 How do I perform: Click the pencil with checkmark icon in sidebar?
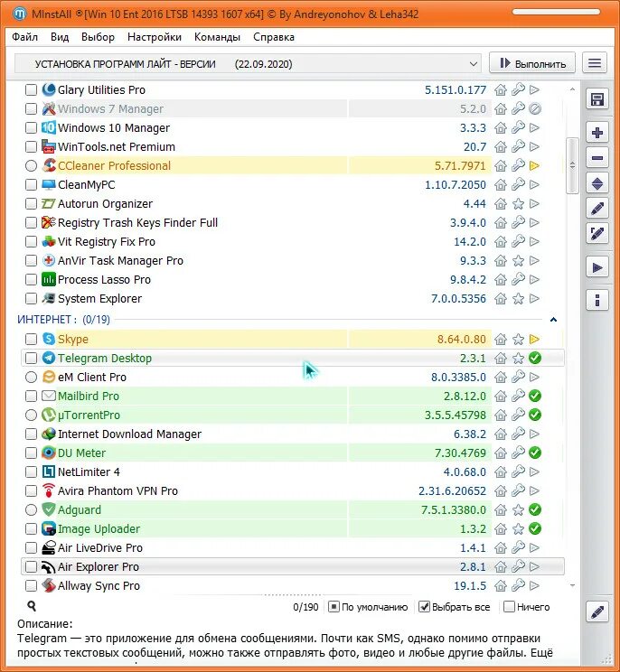597,234
